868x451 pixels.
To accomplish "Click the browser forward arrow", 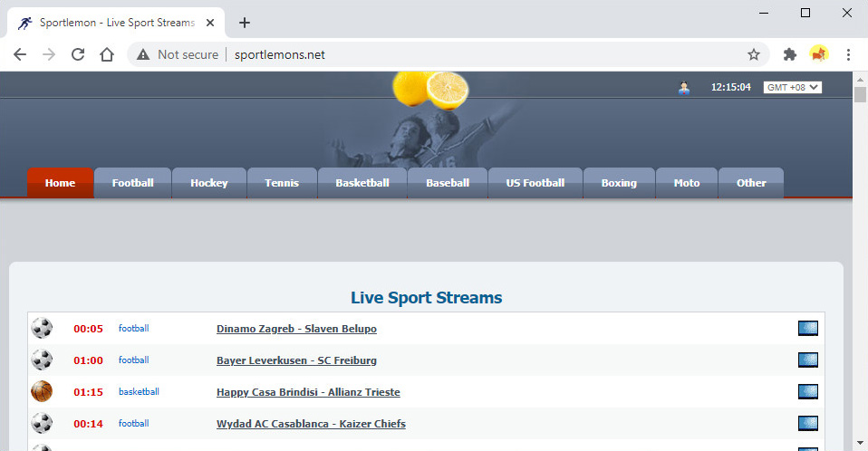I will pos(49,54).
